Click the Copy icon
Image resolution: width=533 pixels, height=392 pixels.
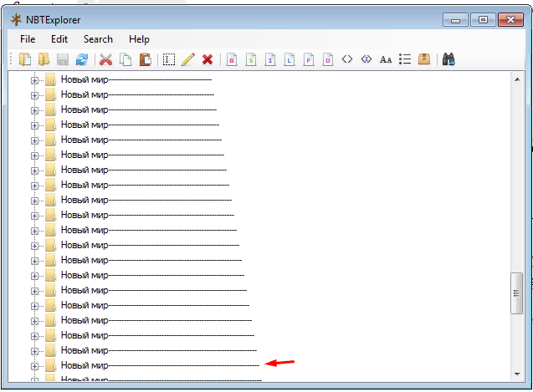coord(126,59)
